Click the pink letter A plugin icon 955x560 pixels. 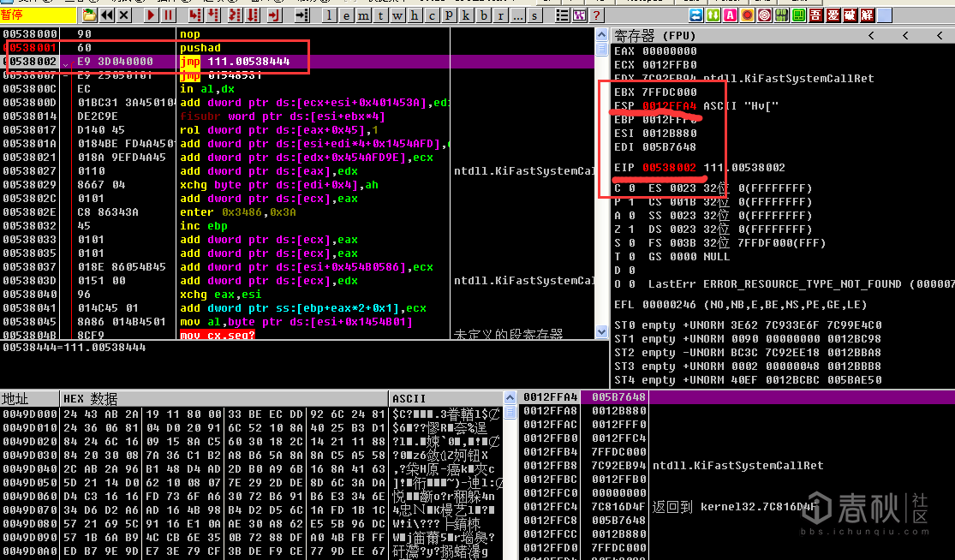coord(730,15)
